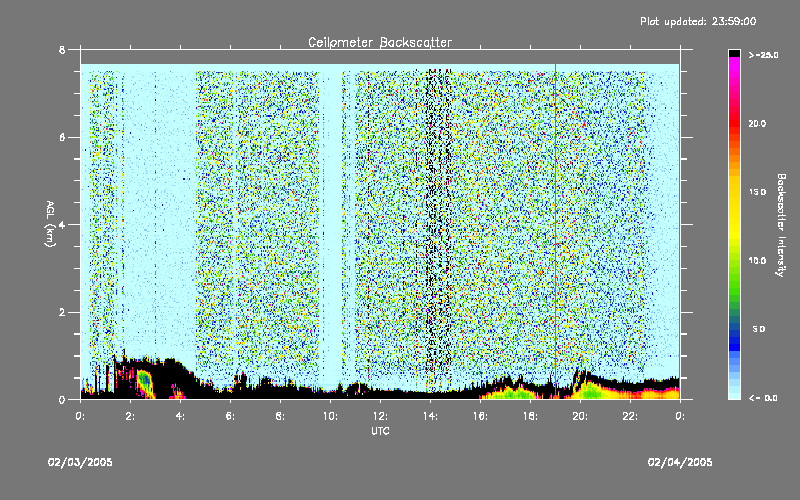Click the 6: tick label on time axis
Screen dimensions: 800x500
point(230,416)
